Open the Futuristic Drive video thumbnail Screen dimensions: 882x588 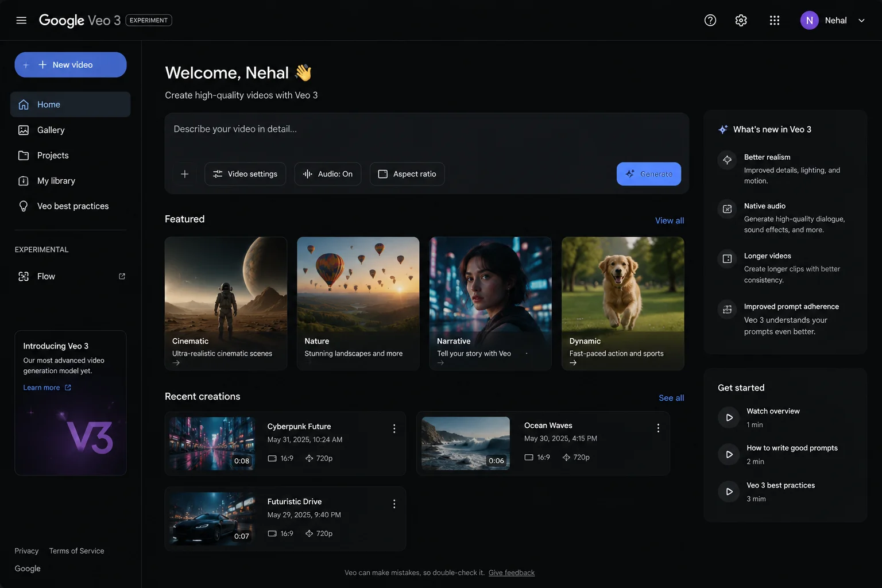(212, 519)
